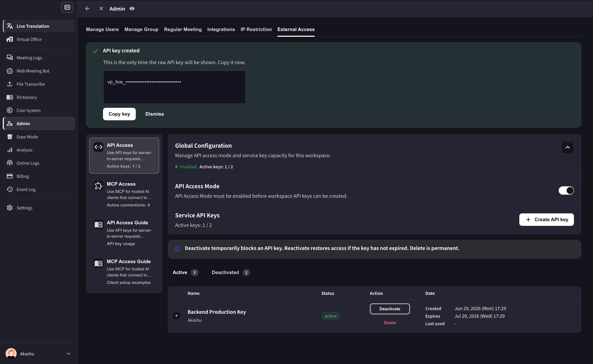Image resolution: width=593 pixels, height=364 pixels.
Task: Click the Copy key button
Action: 119,114
